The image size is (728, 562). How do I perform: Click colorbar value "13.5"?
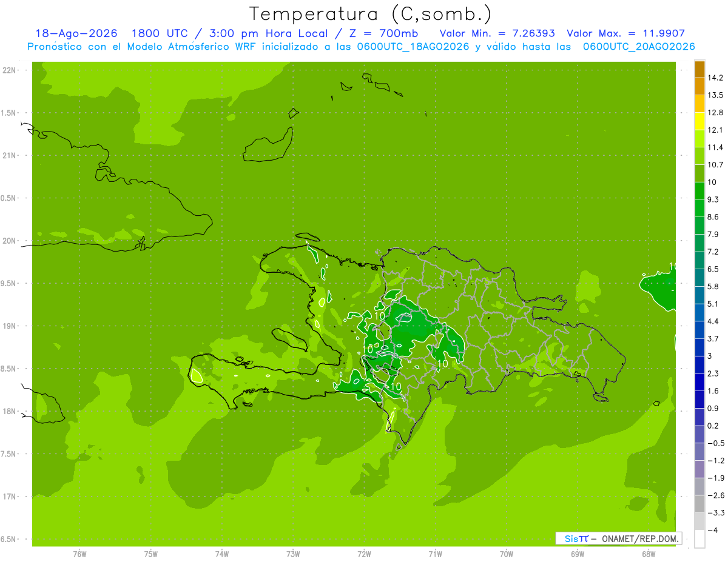point(715,95)
